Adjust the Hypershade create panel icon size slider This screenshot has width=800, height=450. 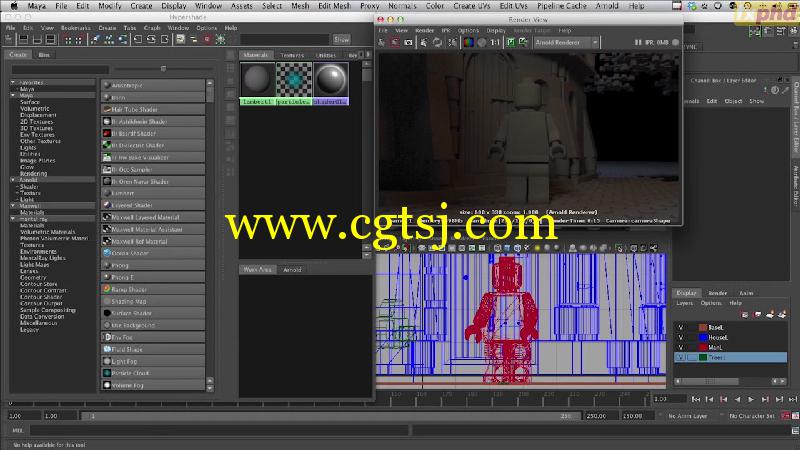tap(163, 68)
